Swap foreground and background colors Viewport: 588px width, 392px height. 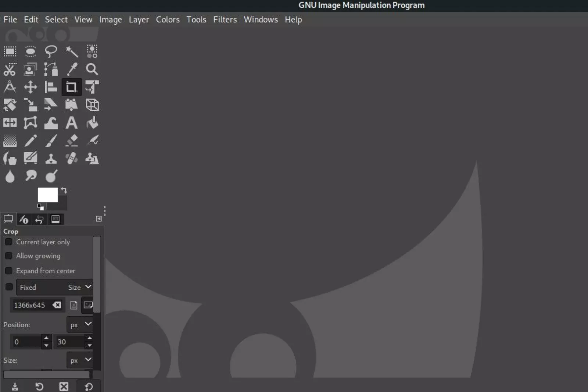coord(64,191)
